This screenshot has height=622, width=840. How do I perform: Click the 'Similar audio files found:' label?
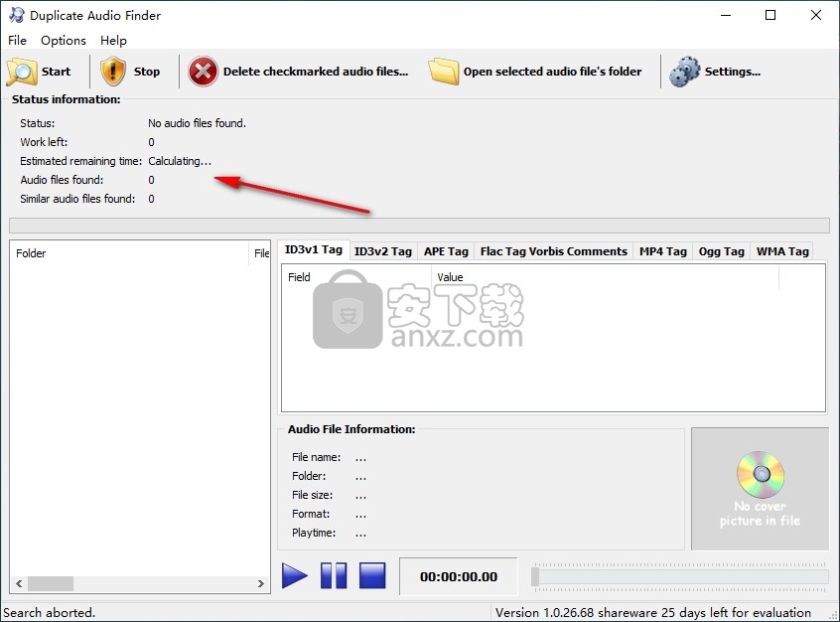(77, 199)
